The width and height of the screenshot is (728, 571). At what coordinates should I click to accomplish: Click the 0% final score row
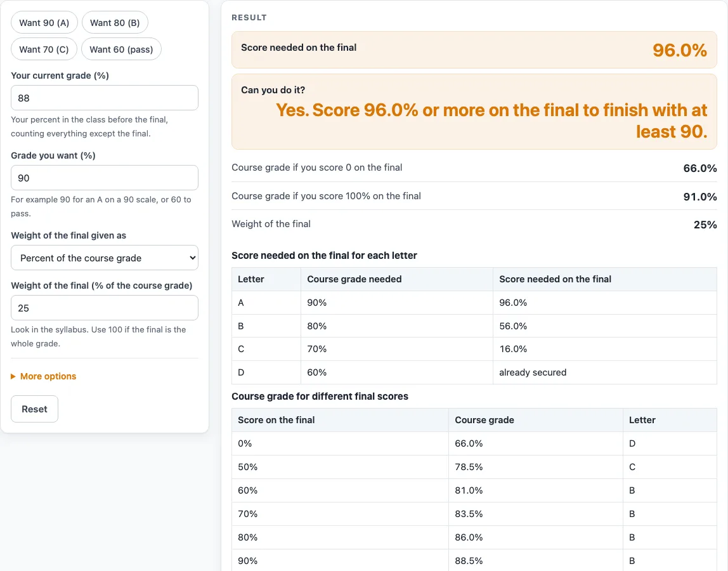pos(474,443)
